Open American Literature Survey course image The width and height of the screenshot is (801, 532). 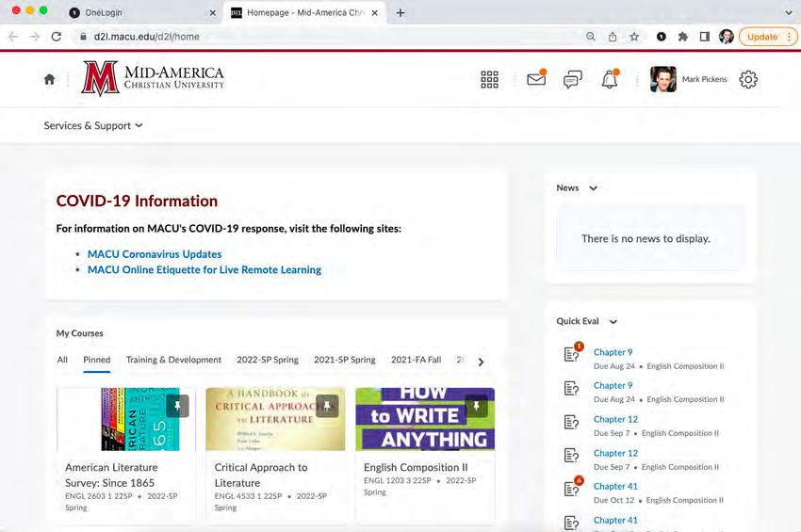[x=125, y=419]
